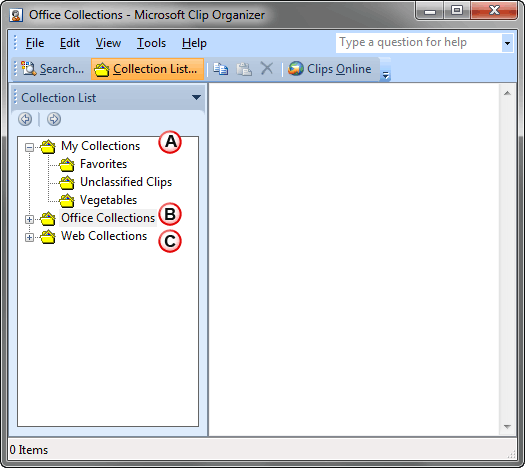The image size is (525, 468).
Task: Open the Collection List pane dropdown arrow
Action: (x=196, y=97)
